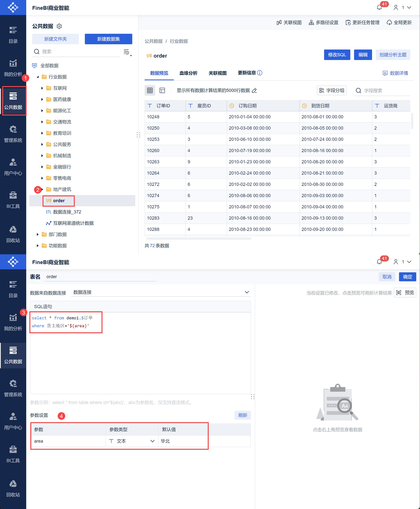Screen dimensions: 420x509
Task: Expand the 零售电商 folder
Action: click(42, 178)
